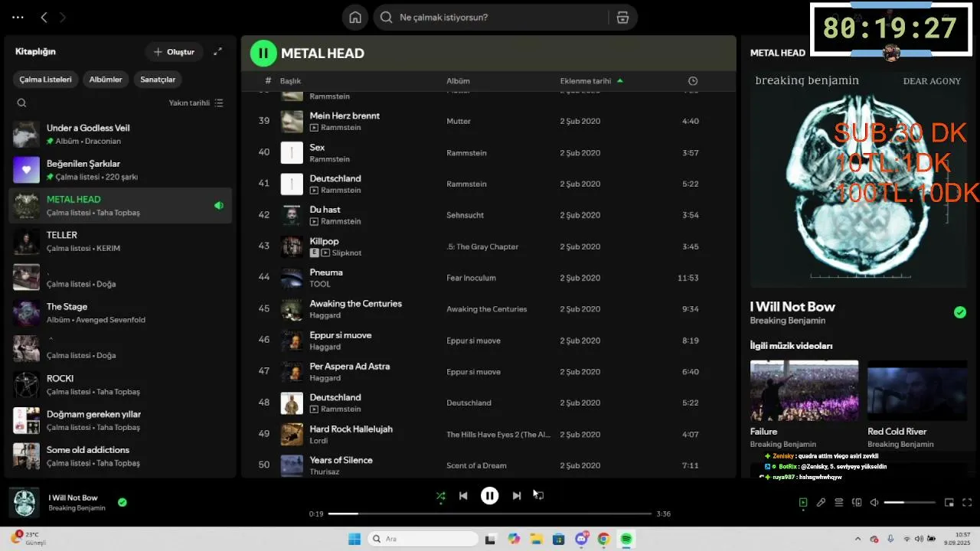The height and width of the screenshot is (551, 980).
Task: Navigate forward with the right chevron
Action: (63, 17)
